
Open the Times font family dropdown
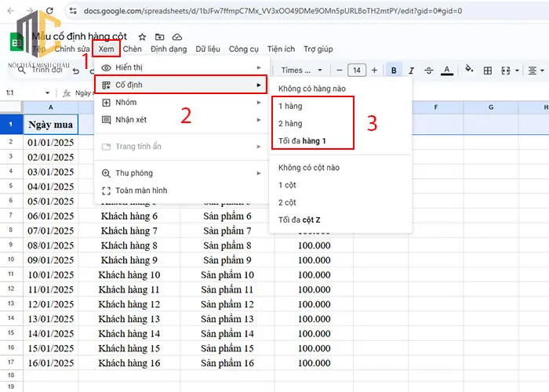point(301,71)
